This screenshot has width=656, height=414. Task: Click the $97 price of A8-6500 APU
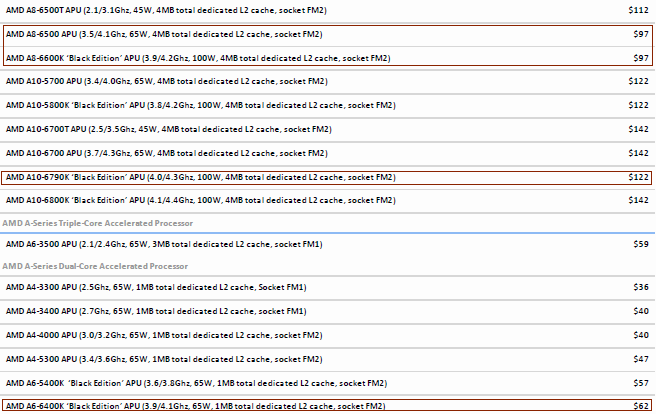[641, 34]
